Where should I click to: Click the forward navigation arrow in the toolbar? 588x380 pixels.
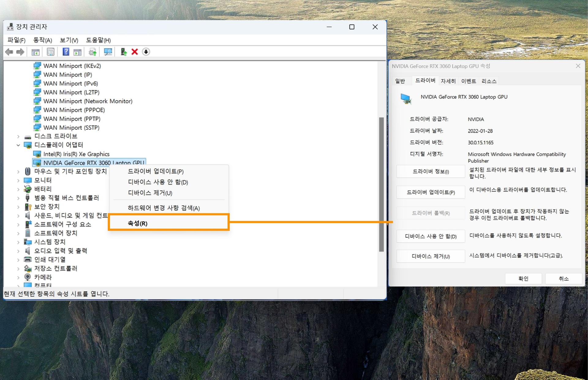pyautogui.click(x=20, y=52)
